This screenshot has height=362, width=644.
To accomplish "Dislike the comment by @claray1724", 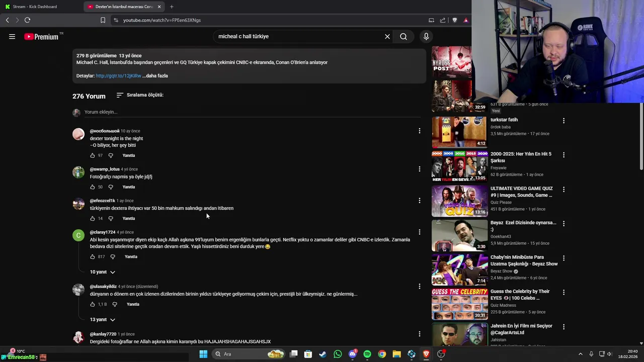I will pyautogui.click(x=113, y=256).
